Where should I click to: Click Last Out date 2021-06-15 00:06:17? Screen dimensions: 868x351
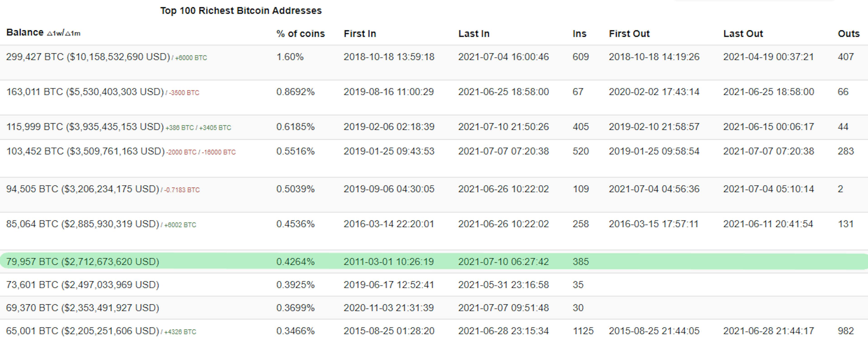point(769,127)
